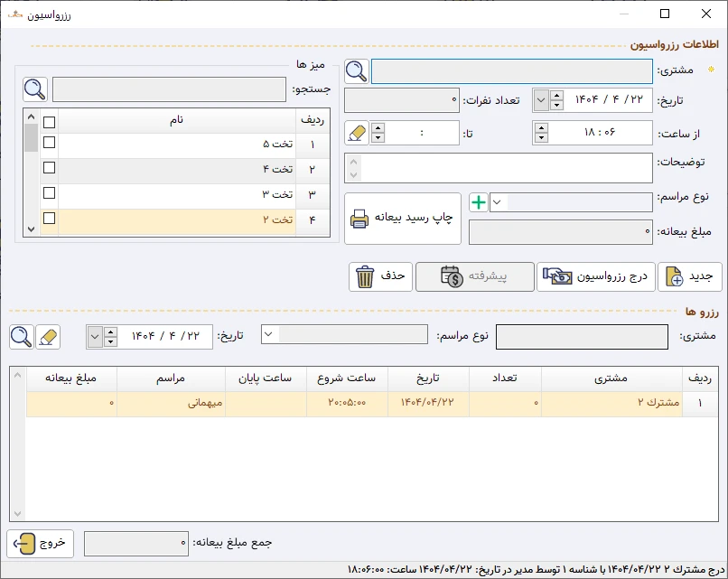Increase the reservation date with up arrow
This screenshot has height=579, width=728.
(x=556, y=95)
